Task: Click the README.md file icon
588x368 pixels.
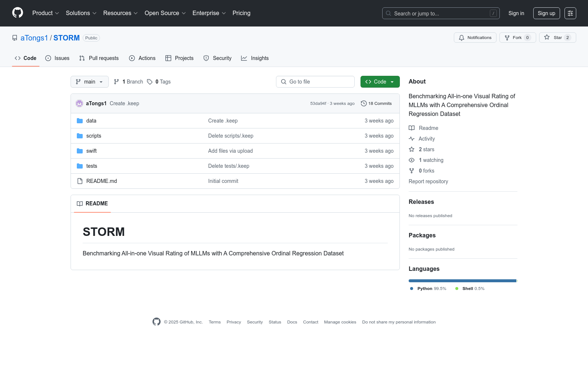Action: point(80,181)
